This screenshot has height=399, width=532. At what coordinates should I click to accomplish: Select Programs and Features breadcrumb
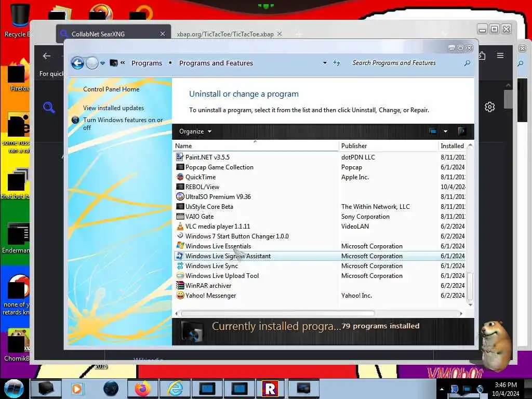point(216,63)
